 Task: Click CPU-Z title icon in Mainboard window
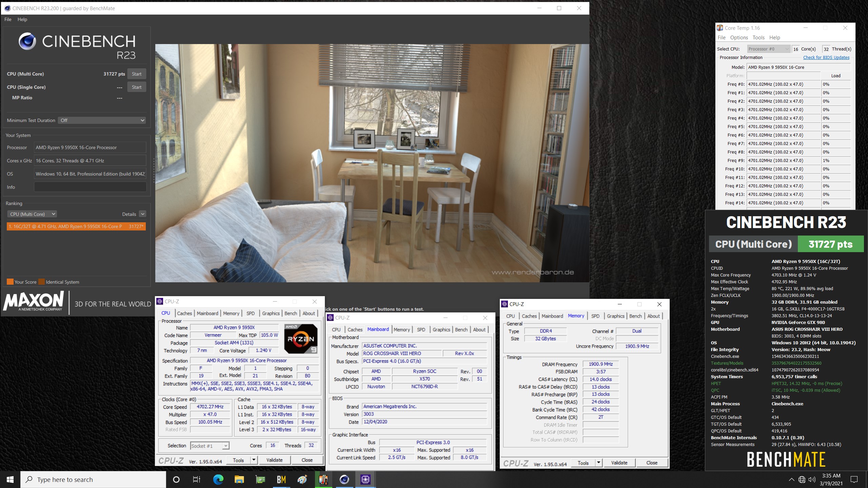pyautogui.click(x=331, y=318)
